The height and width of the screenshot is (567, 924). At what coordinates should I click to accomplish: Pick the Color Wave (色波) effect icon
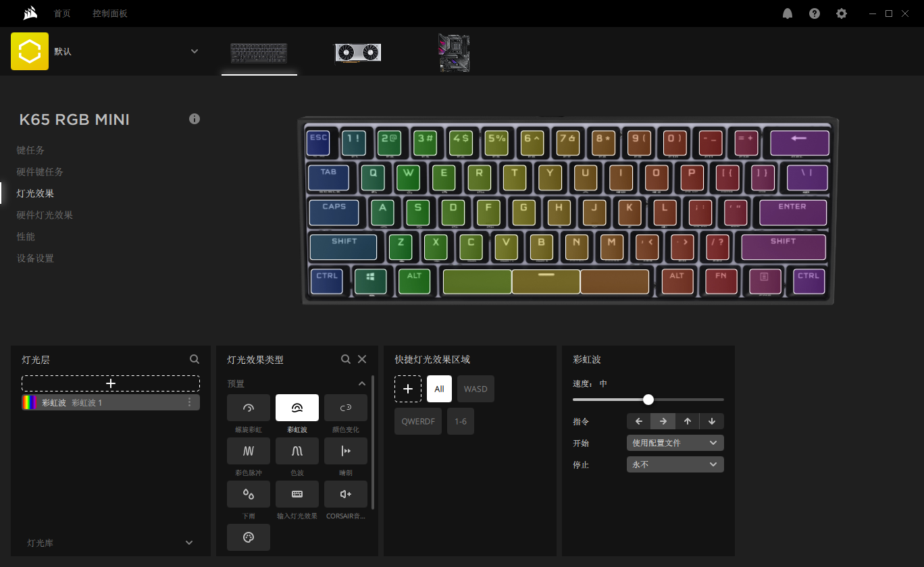297,451
